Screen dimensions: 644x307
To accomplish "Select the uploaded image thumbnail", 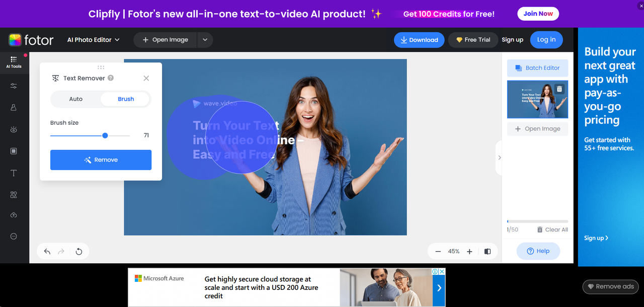I will (537, 99).
